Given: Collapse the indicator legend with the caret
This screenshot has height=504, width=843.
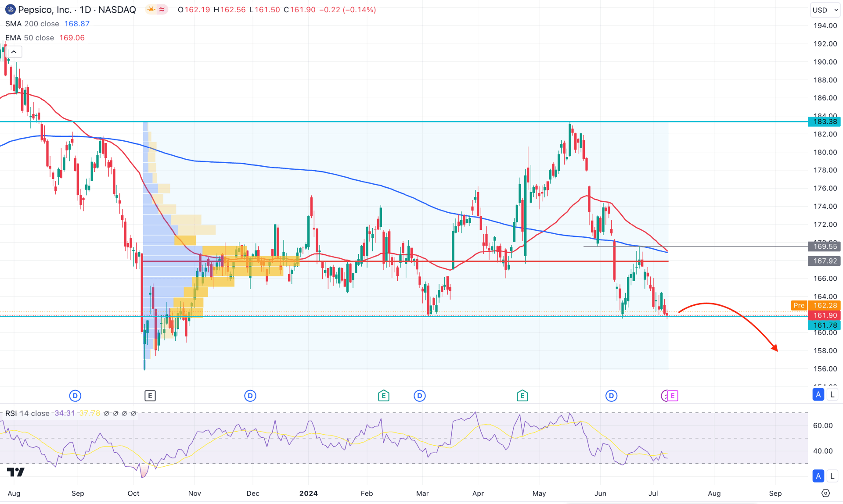Looking at the screenshot, I should click(14, 52).
